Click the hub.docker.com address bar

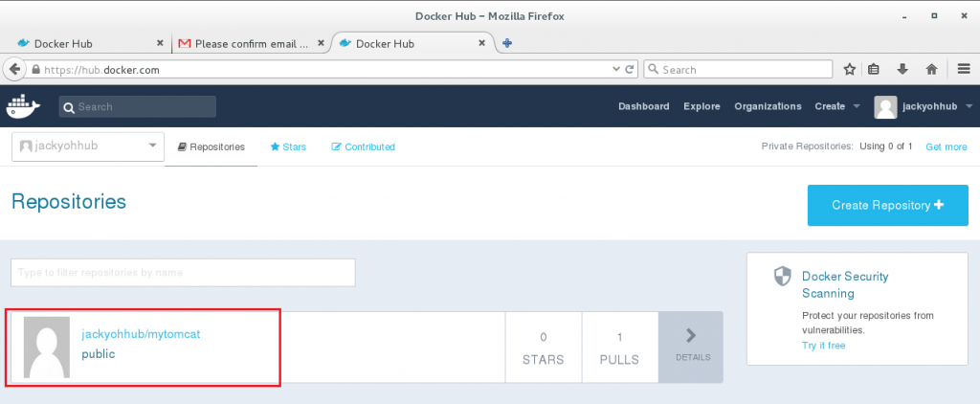(x=325, y=70)
